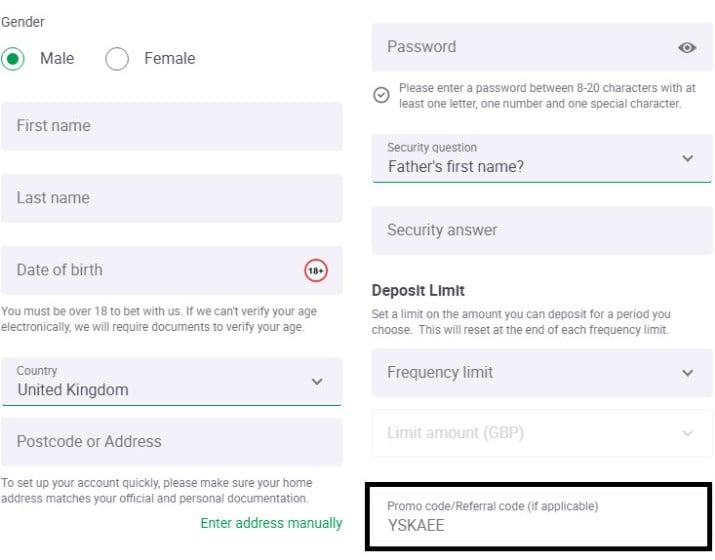Click into the Date of birth field
The image size is (715, 560).
pos(171,270)
